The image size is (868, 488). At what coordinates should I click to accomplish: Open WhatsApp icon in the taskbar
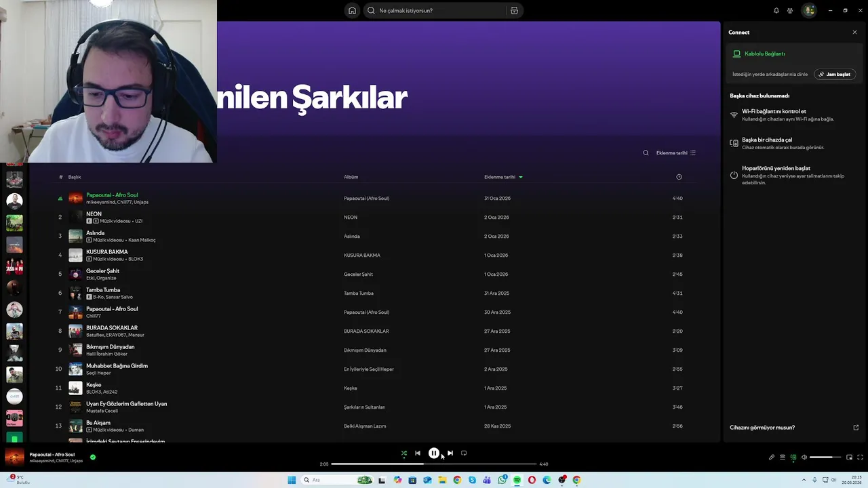point(502,480)
